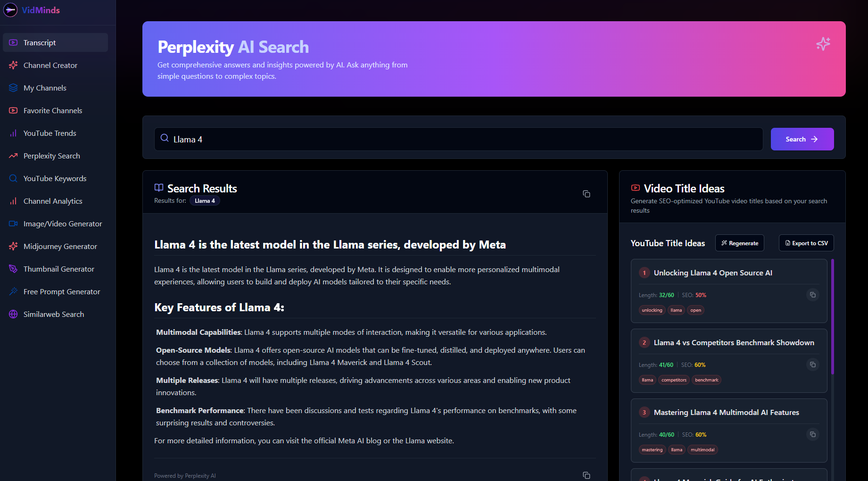
Task: Click the Powered by Perplexity AI text
Action: click(185, 475)
